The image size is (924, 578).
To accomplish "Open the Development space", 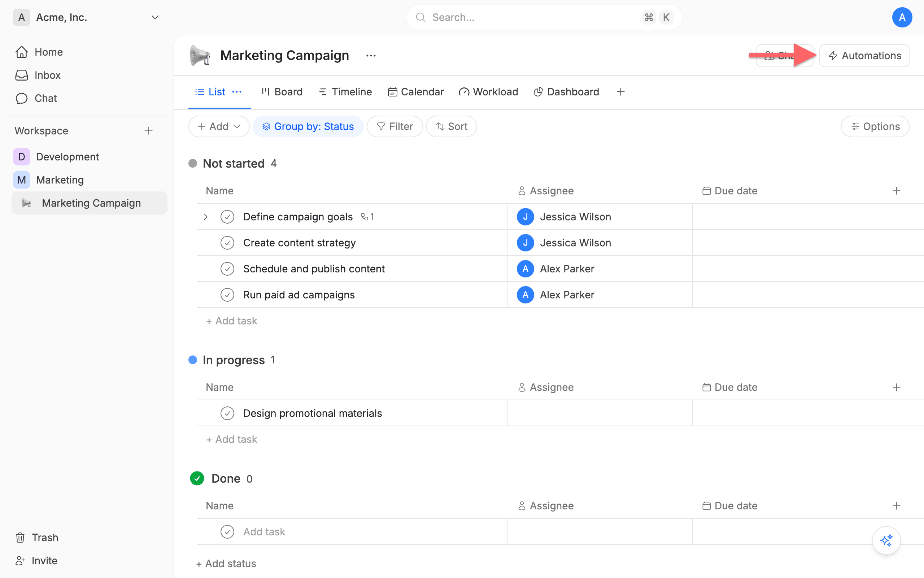I will tap(67, 157).
